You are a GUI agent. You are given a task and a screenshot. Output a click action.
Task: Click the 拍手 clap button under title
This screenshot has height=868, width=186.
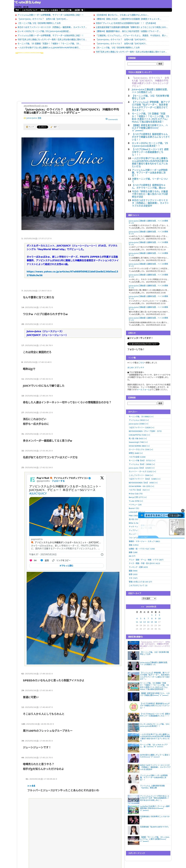[54, 127]
